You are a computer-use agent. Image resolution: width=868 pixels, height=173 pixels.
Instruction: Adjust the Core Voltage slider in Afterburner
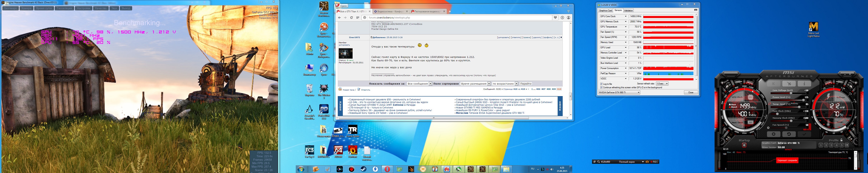tap(789, 93)
